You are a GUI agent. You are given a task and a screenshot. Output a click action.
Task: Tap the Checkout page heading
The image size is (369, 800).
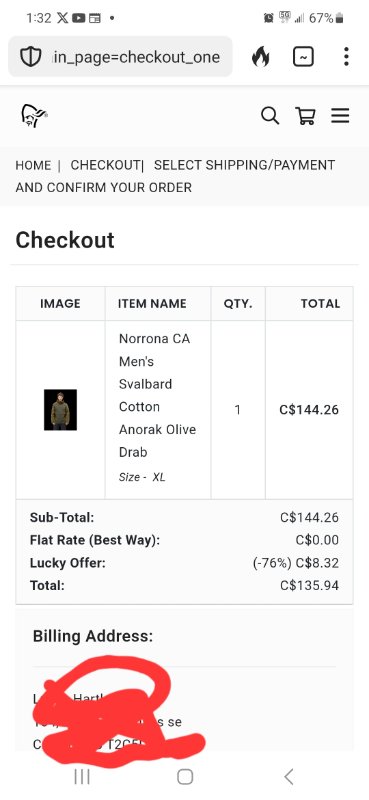tap(65, 240)
